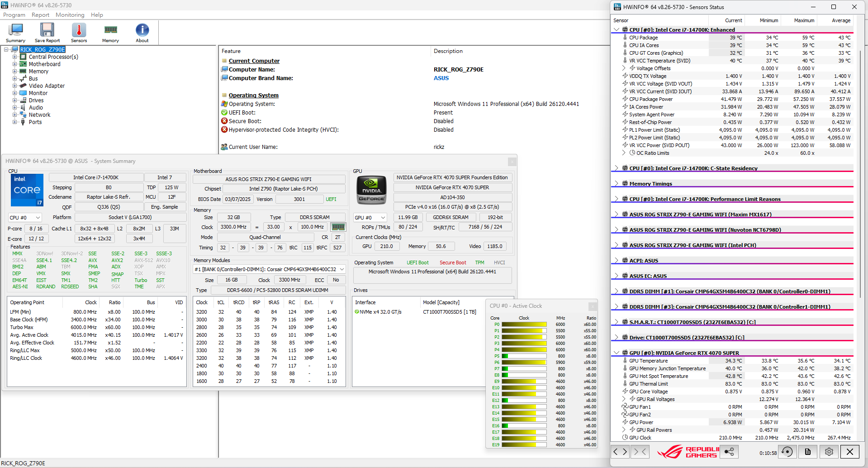The width and height of the screenshot is (868, 468).
Task: Expand Performance Limit Reasons group
Action: tap(616, 199)
